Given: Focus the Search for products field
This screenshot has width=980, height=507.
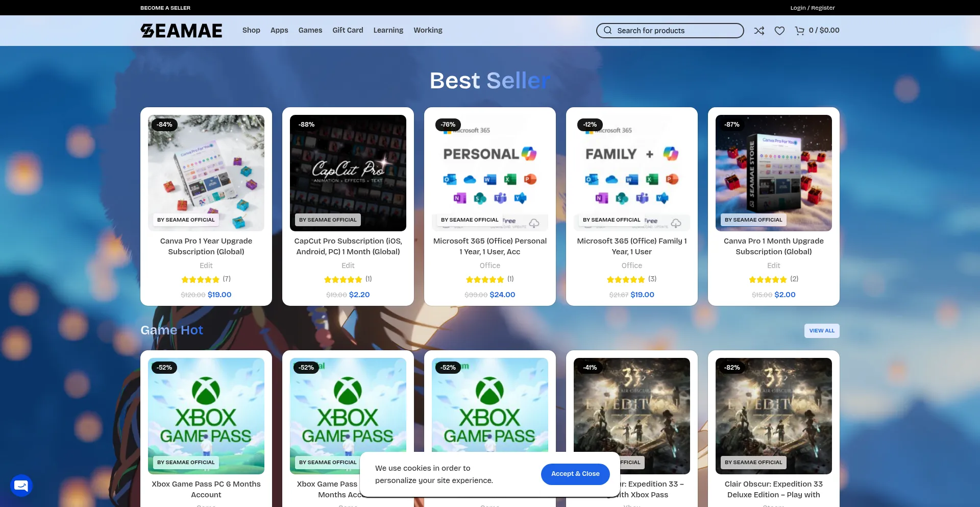Looking at the screenshot, I should [x=670, y=31].
